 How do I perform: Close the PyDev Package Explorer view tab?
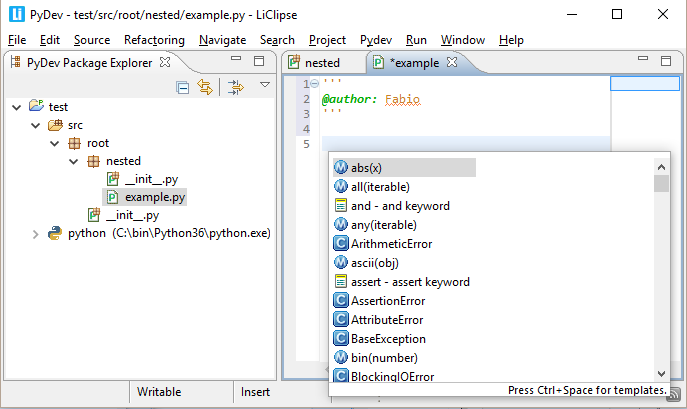point(165,62)
